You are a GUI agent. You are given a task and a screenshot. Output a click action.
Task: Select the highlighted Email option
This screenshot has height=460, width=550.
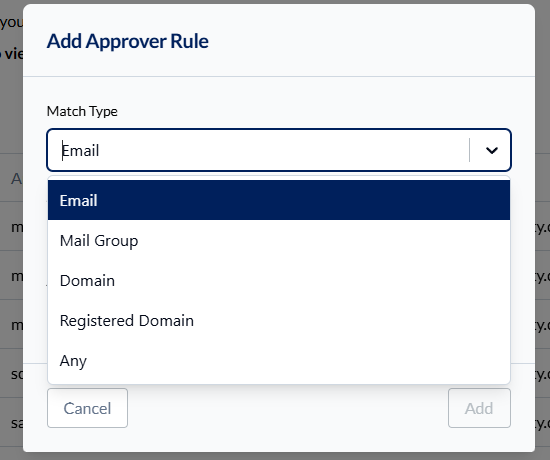pyautogui.click(x=279, y=200)
